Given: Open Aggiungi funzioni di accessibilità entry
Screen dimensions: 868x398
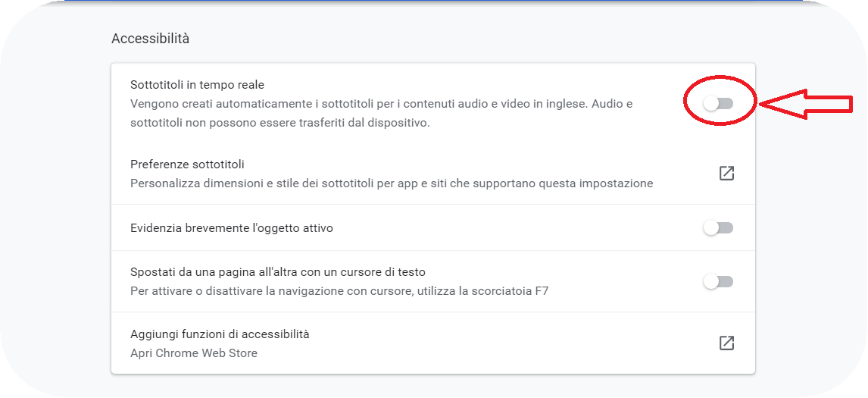Looking at the screenshot, I should pos(433,343).
